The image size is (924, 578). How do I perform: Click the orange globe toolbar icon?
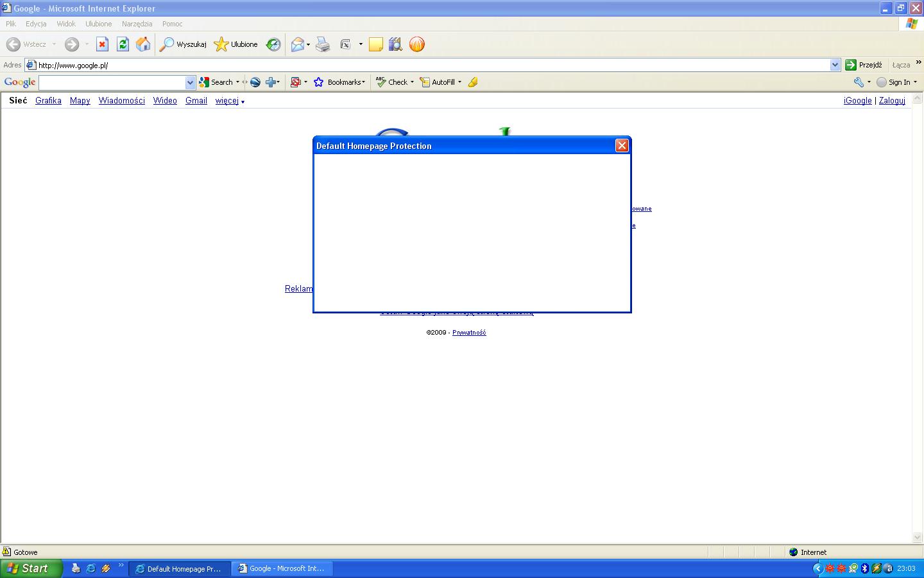click(x=417, y=44)
